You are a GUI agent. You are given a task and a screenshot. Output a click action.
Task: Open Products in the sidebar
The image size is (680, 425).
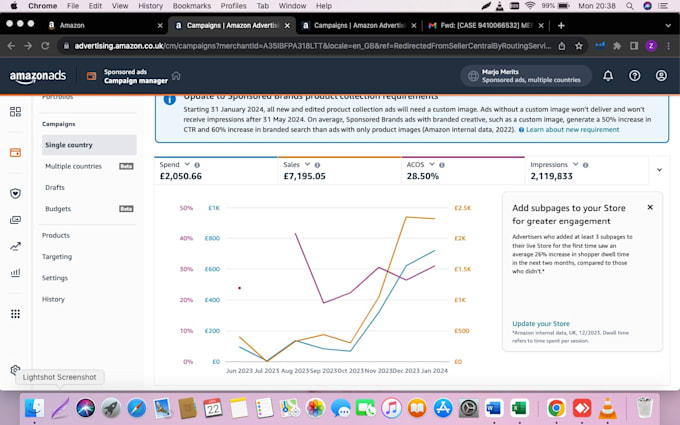(56, 235)
